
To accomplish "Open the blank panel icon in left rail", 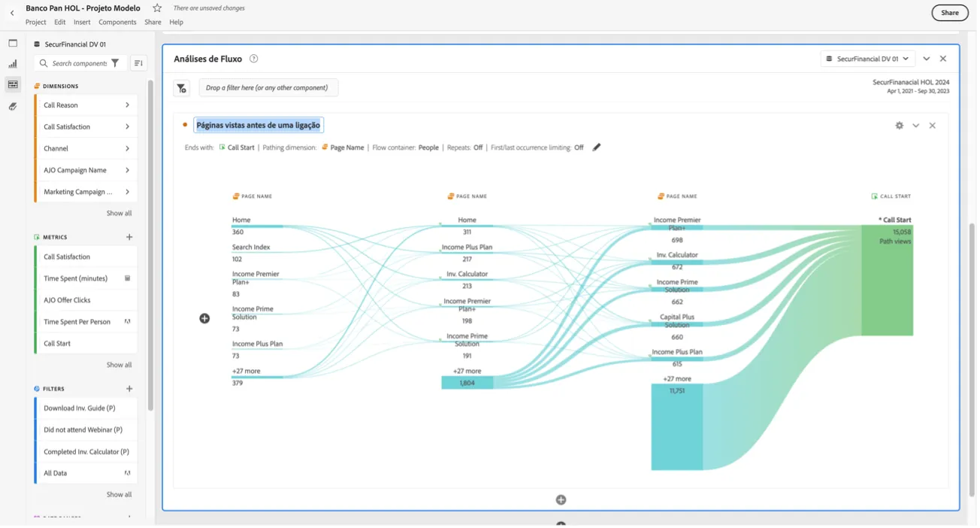I will 13,44.
